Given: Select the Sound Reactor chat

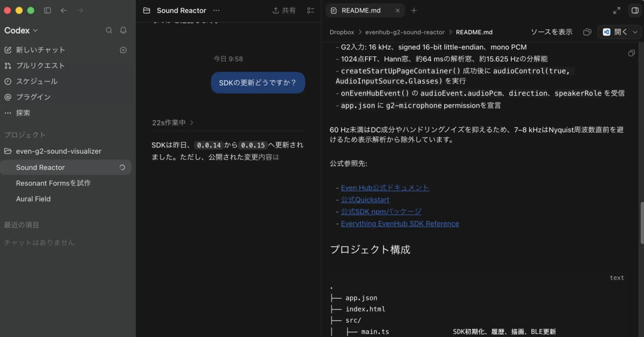Looking at the screenshot, I should [65, 167].
